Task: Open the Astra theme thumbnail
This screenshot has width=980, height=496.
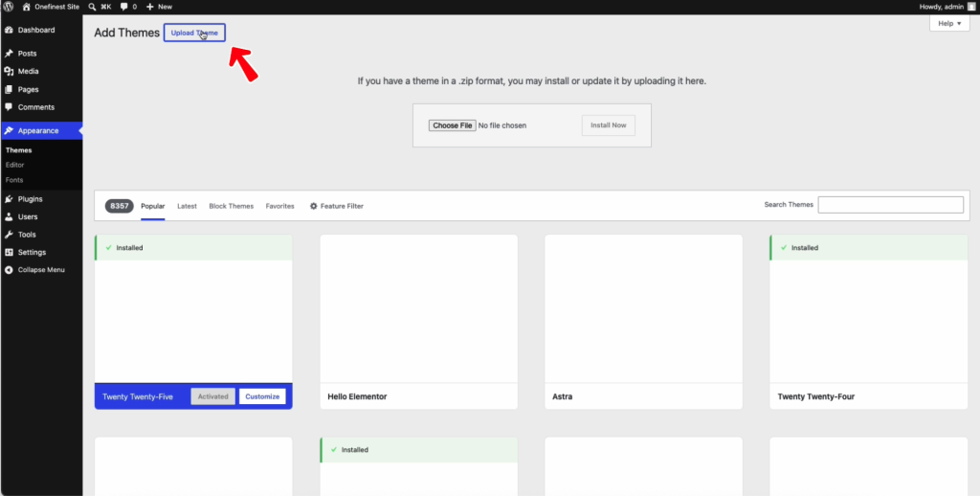Action: (644, 308)
